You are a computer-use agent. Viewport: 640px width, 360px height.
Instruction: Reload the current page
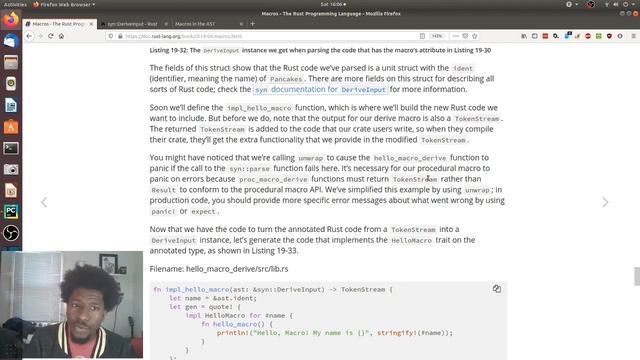click(51, 36)
